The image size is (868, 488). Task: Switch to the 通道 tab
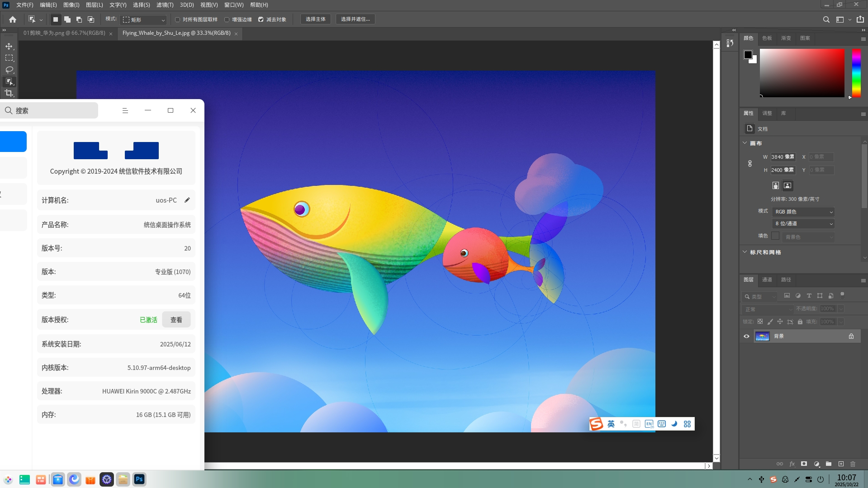click(767, 280)
